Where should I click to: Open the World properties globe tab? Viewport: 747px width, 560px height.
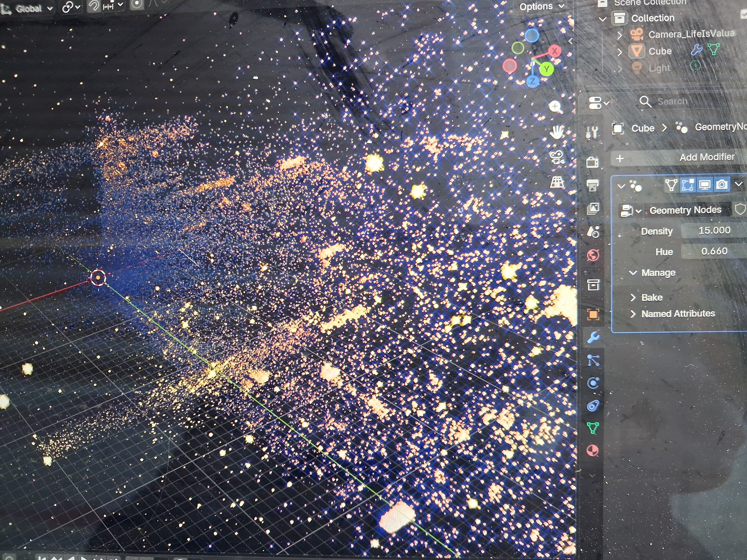(x=593, y=255)
